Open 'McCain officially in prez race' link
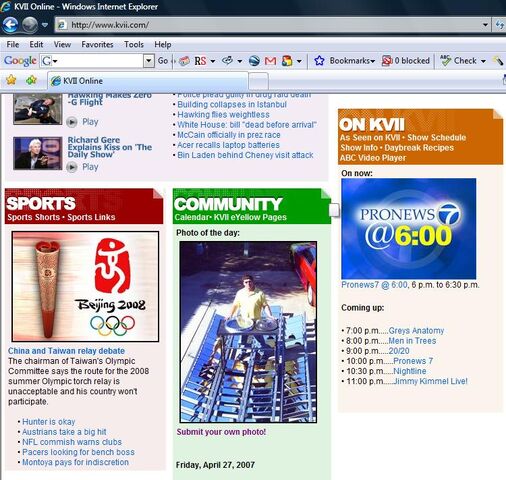The height and width of the screenshot is (480, 506). (229, 135)
